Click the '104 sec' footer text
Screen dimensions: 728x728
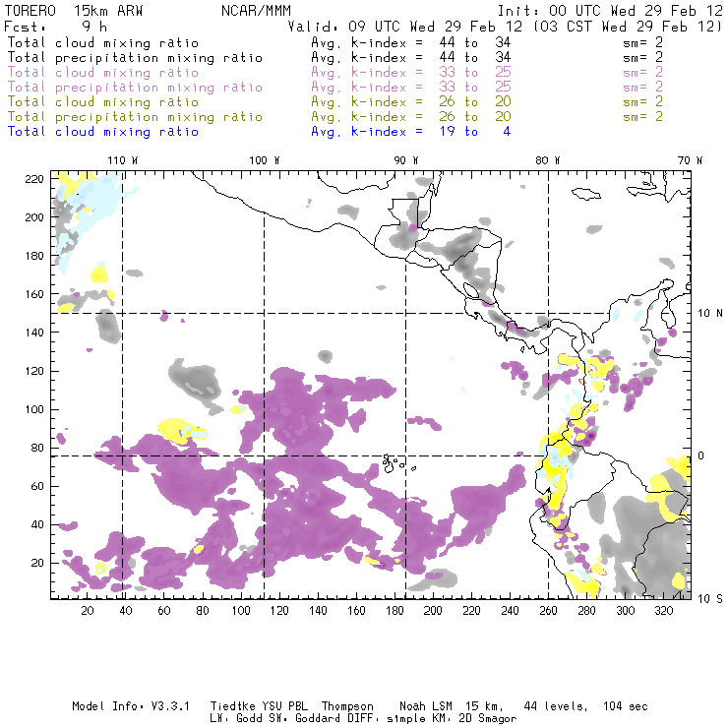pos(626,706)
